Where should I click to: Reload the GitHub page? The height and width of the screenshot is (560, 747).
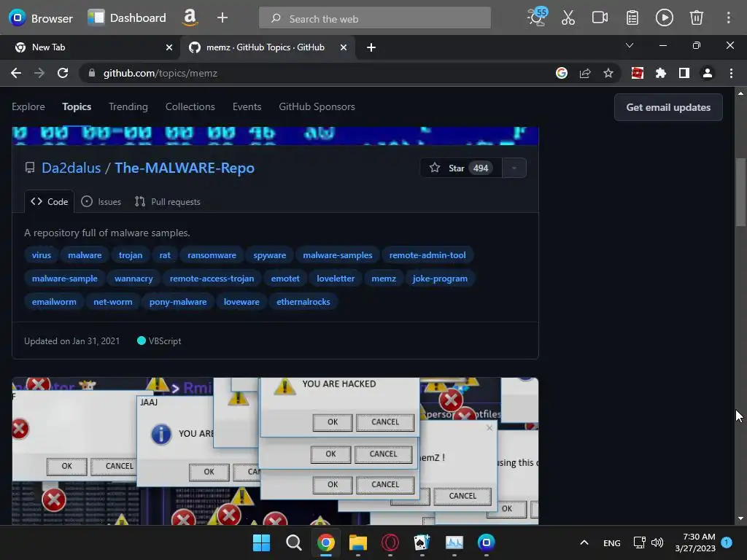click(63, 73)
